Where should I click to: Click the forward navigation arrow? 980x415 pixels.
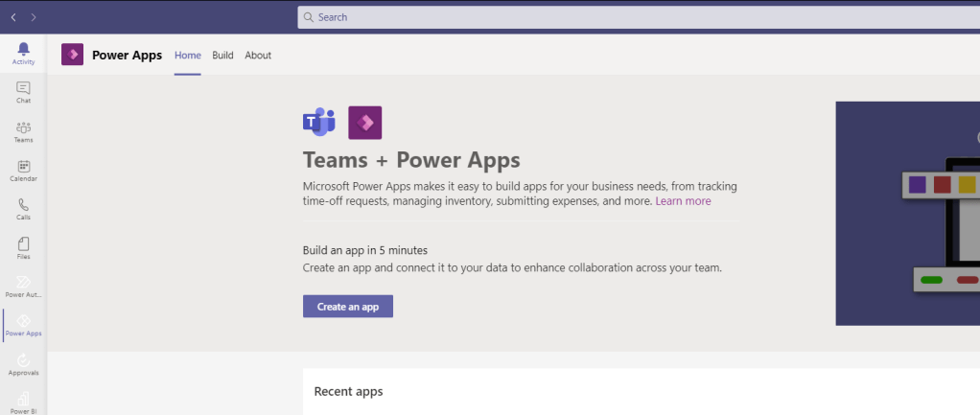coord(35,17)
